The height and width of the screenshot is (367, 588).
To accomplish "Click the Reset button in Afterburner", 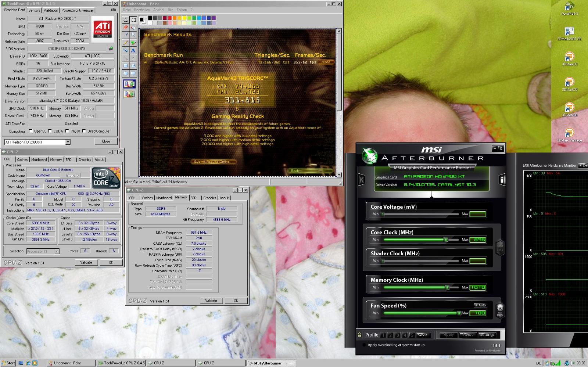I will point(468,335).
